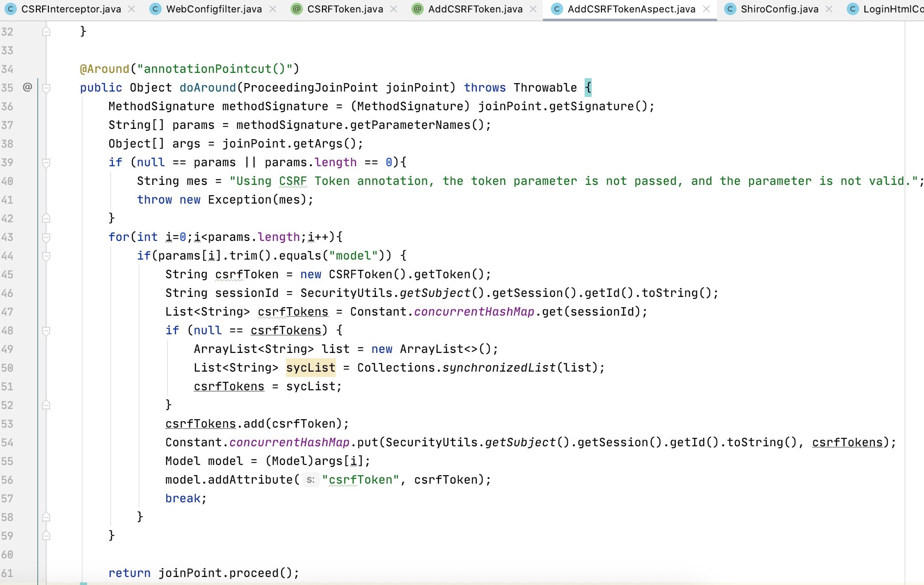Close the CSRFInterceptor.java tab
Viewport: 924px width, 585px height.
pyautogui.click(x=131, y=9)
